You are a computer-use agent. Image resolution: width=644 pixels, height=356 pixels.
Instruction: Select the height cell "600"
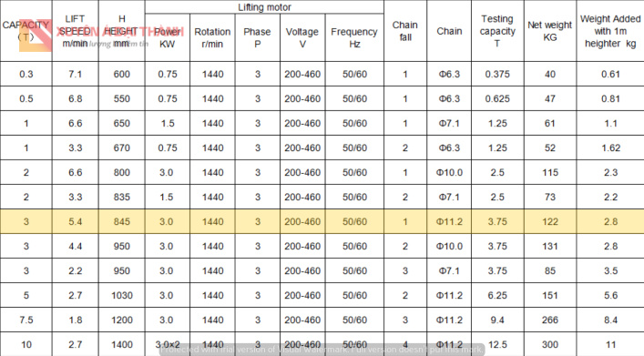click(121, 74)
